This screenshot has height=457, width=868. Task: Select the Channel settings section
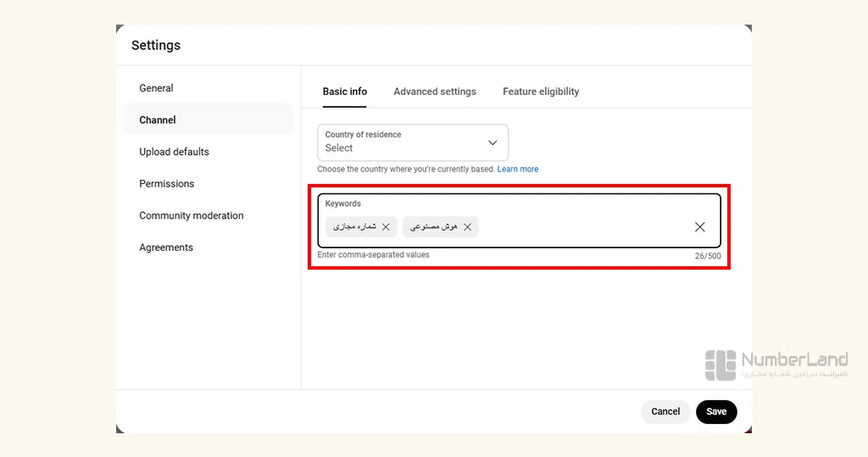(x=209, y=120)
